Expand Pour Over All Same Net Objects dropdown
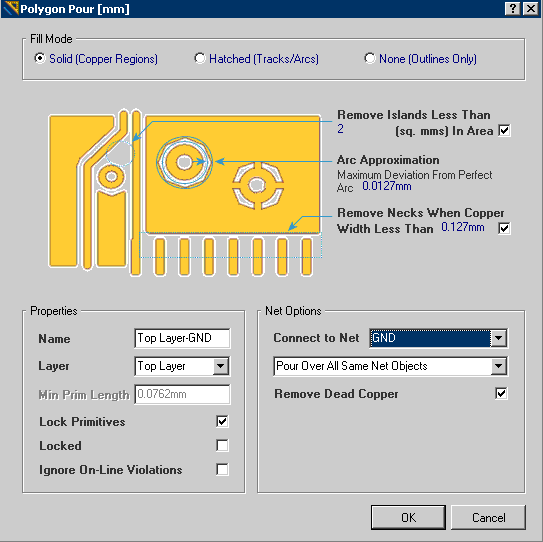 pyautogui.click(x=499, y=366)
